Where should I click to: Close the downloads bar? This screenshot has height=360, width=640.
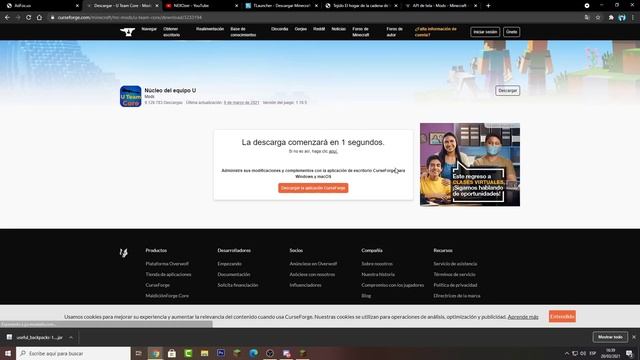(x=634, y=337)
